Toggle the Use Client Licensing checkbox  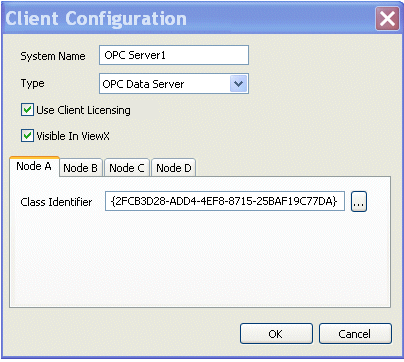point(27,109)
